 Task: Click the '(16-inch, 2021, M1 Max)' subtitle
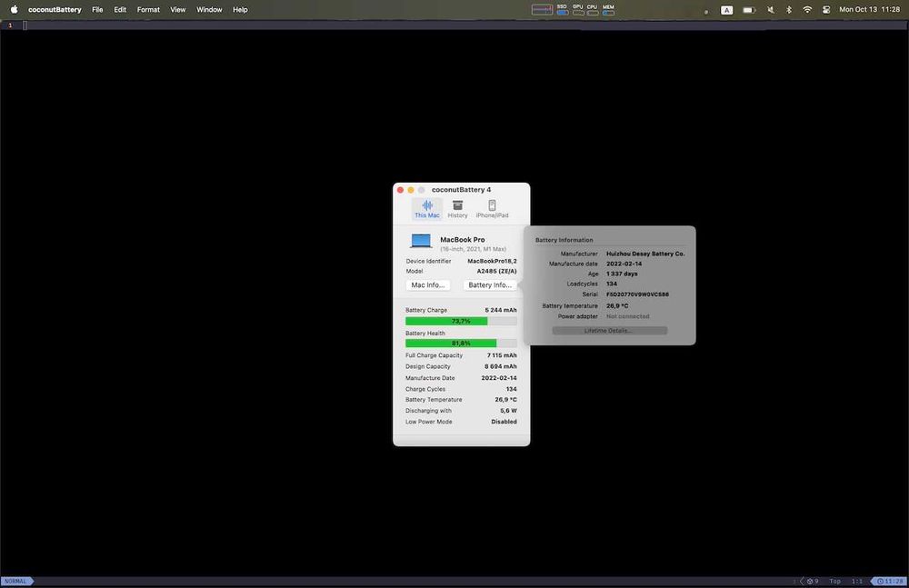coord(473,249)
